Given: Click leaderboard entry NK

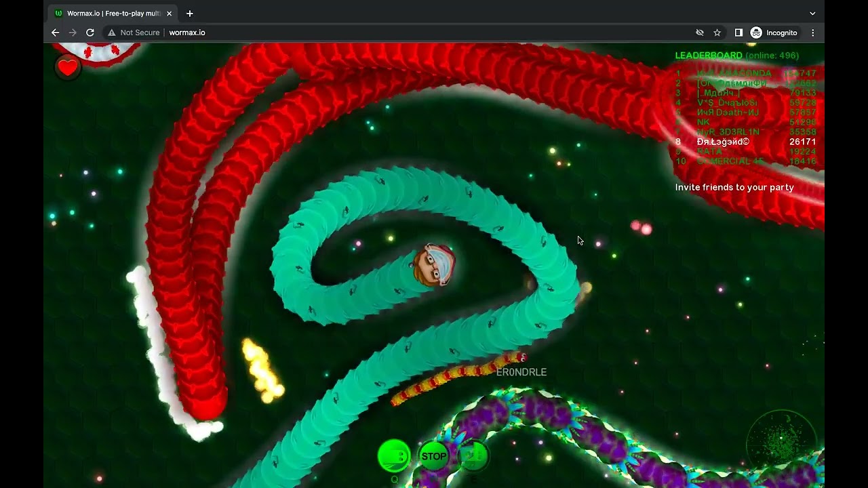Looking at the screenshot, I should coord(703,122).
